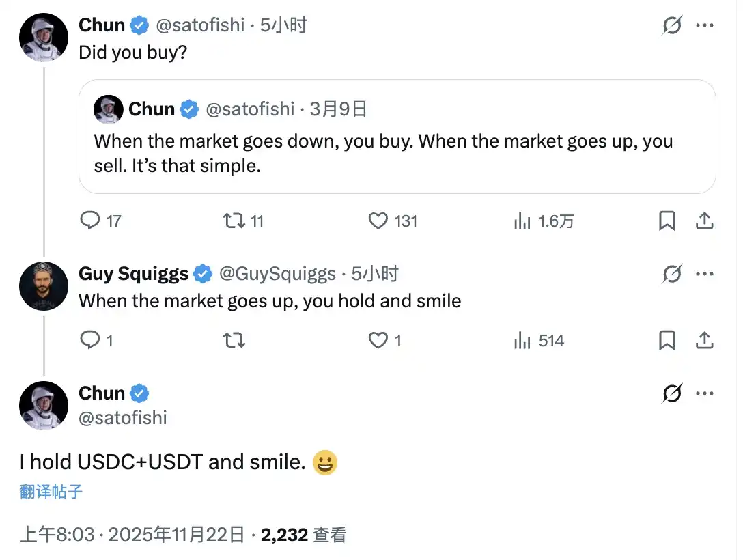Repost Guy Squiggs' reply

click(234, 340)
